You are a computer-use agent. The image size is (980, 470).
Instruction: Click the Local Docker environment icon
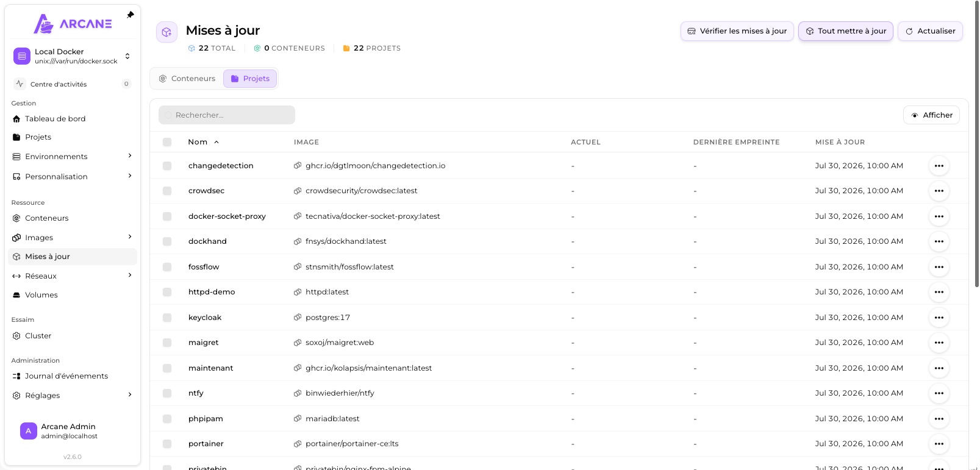(22, 56)
